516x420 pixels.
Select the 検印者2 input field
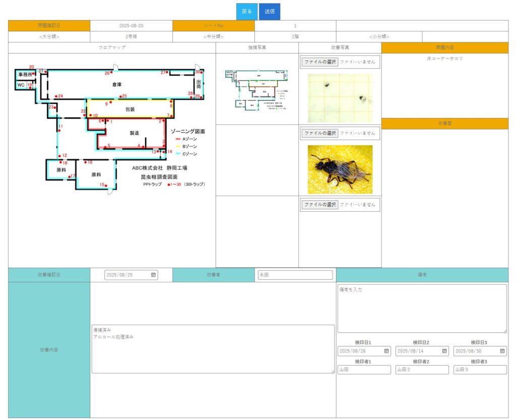click(422, 370)
